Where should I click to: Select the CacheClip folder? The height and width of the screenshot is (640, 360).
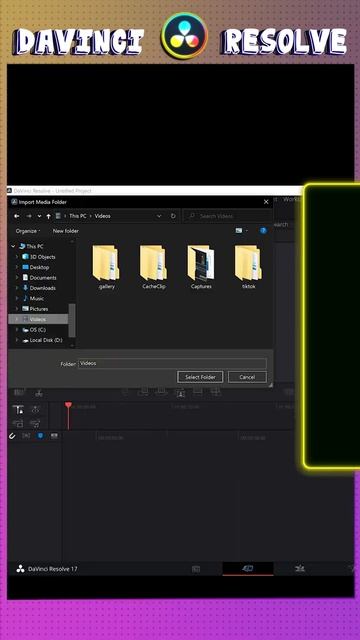(x=154, y=267)
